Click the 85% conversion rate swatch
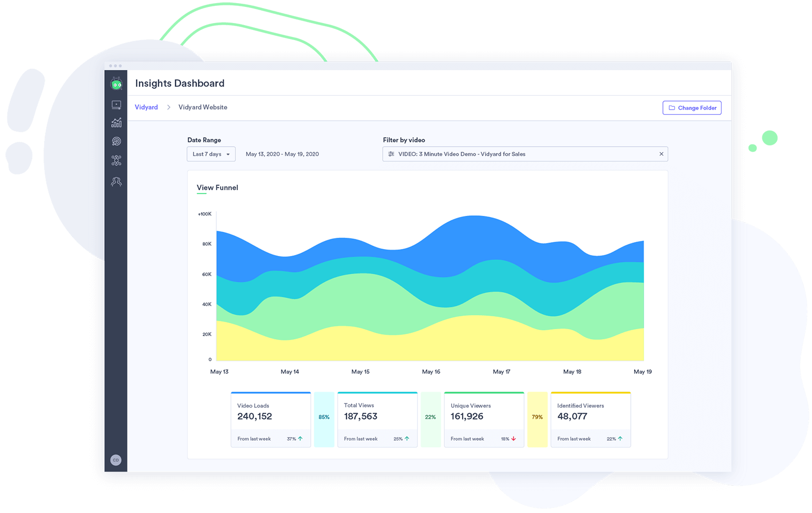The image size is (812, 513). point(324,417)
